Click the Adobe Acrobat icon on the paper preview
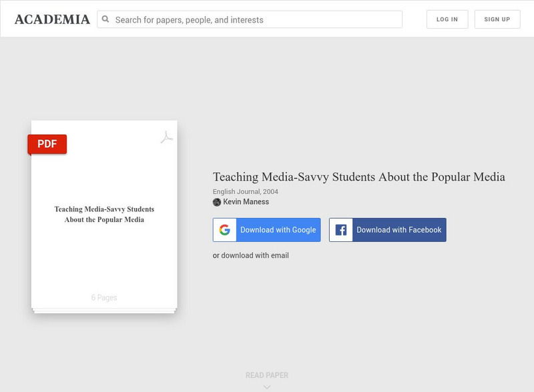The image size is (534, 392). 166,137
